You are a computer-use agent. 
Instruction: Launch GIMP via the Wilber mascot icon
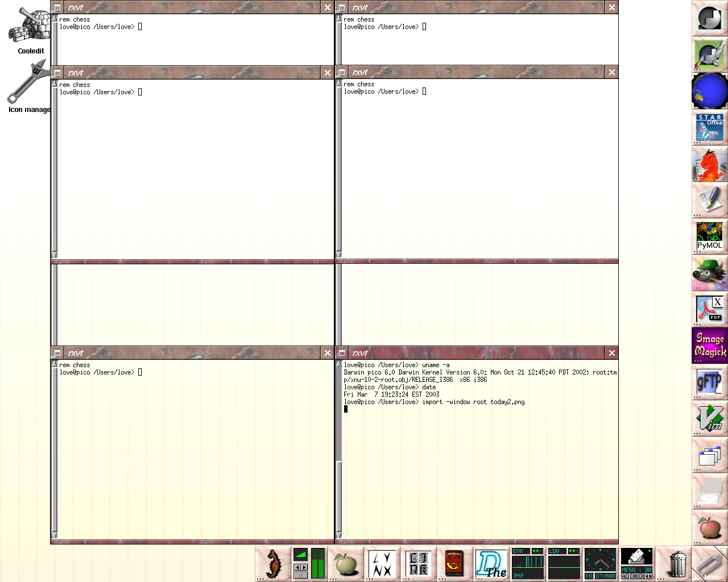[709, 272]
